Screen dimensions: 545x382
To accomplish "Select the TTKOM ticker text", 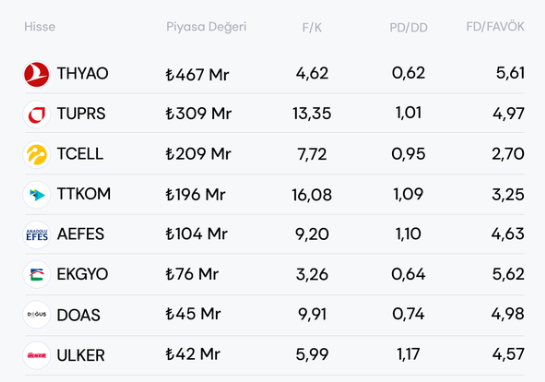I will tap(84, 194).
